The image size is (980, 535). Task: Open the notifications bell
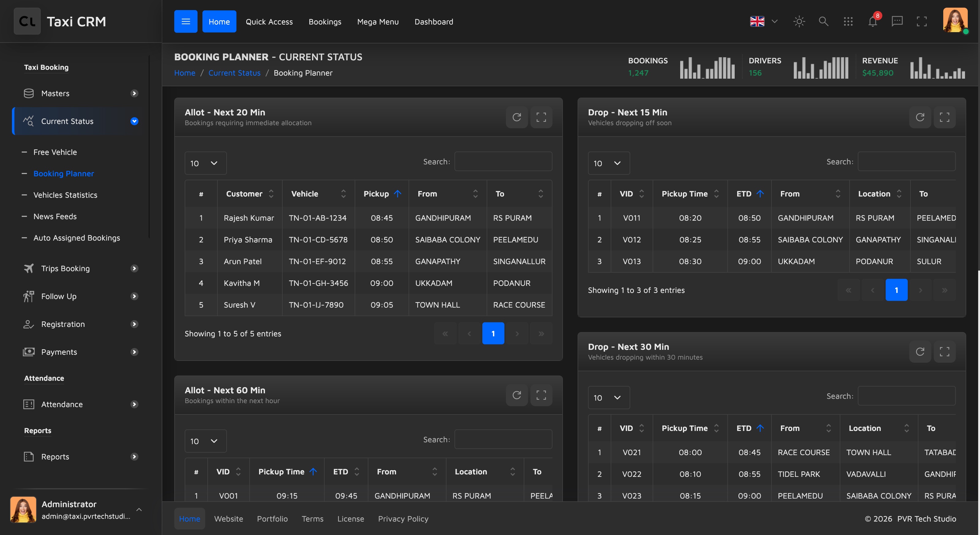873,21
